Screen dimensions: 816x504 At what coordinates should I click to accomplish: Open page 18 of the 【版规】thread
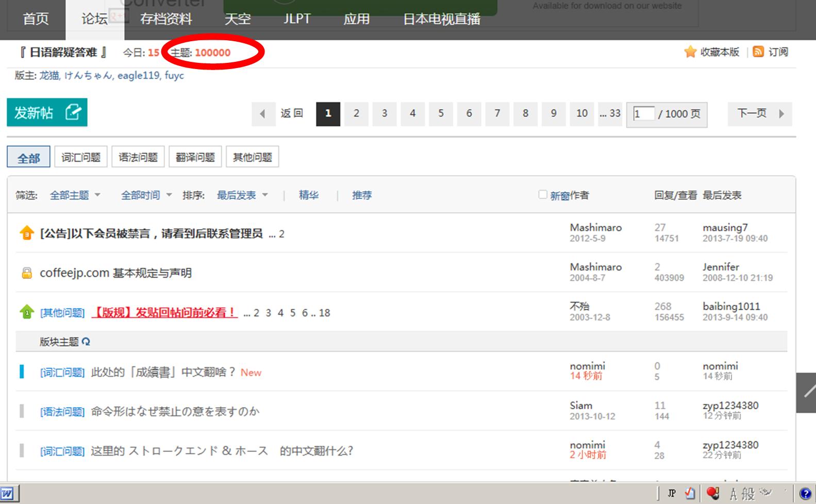[x=324, y=313]
